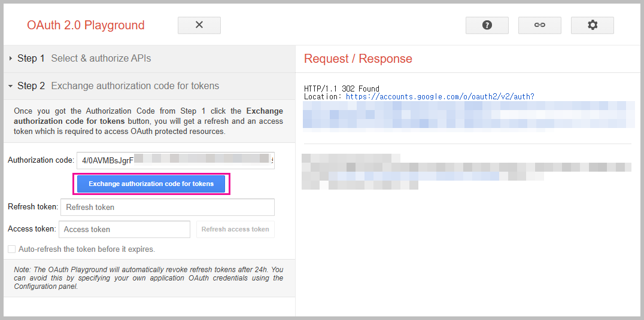Image resolution: width=644 pixels, height=320 pixels.
Task: Select the Exchange authorization code for tokens header
Action: [x=135, y=86]
